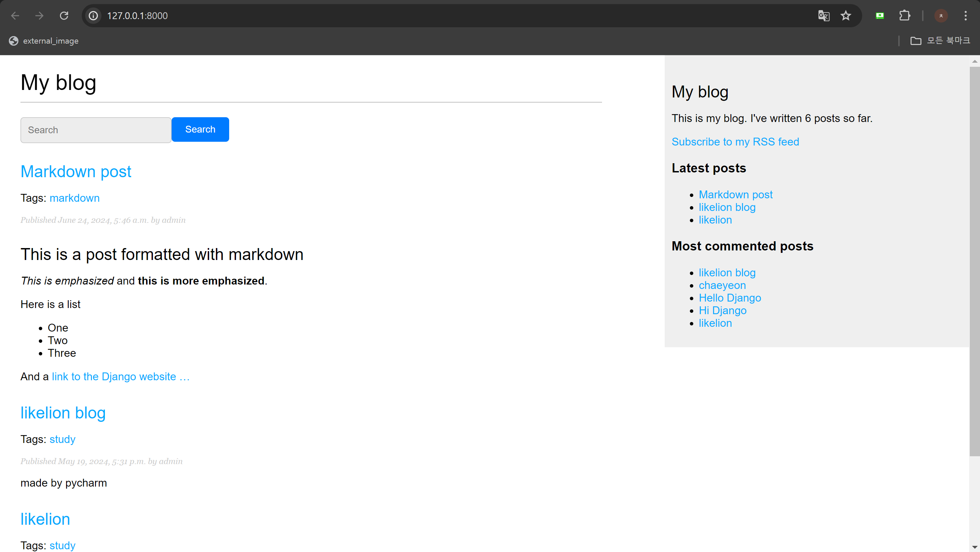980x552 pixels.
Task: Open the external_image bookmark
Action: [44, 41]
